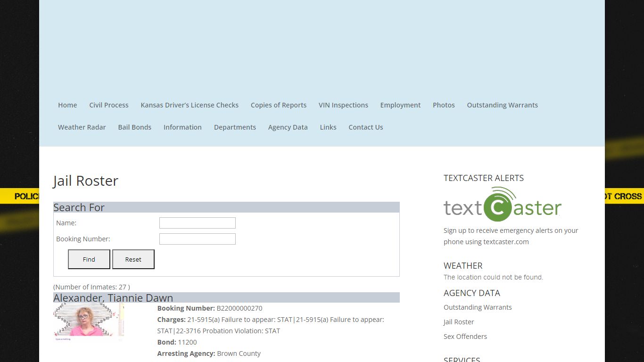Focus the Booking Number input box

(198, 239)
